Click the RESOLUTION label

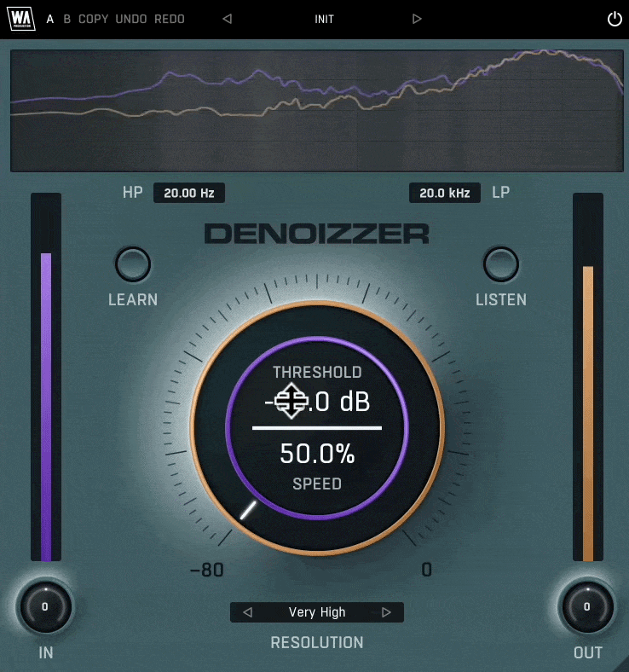point(317,642)
